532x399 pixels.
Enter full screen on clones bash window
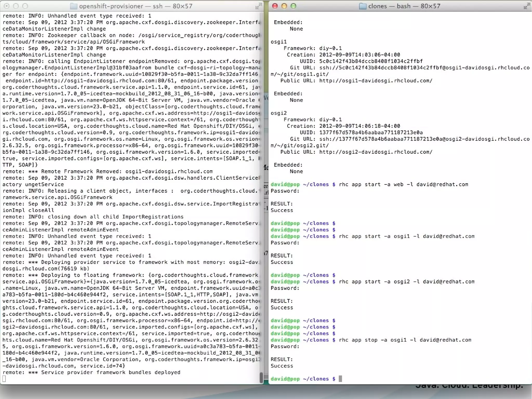point(527,6)
